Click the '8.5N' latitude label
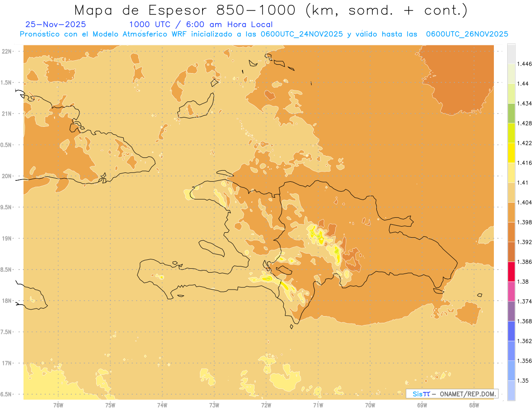This screenshot has width=532, height=411. tap(7, 270)
